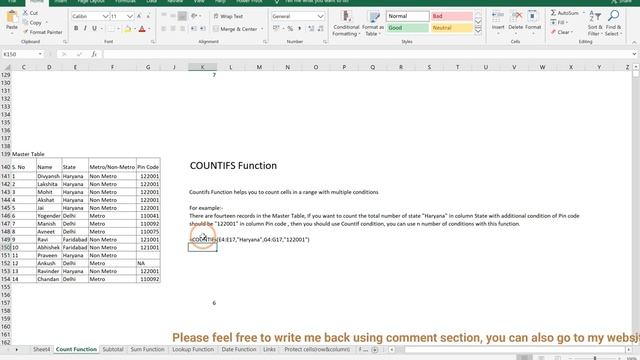Image resolution: width=640 pixels, height=360 pixels.
Task: Toggle Underline formatting
Action: click(x=94, y=29)
